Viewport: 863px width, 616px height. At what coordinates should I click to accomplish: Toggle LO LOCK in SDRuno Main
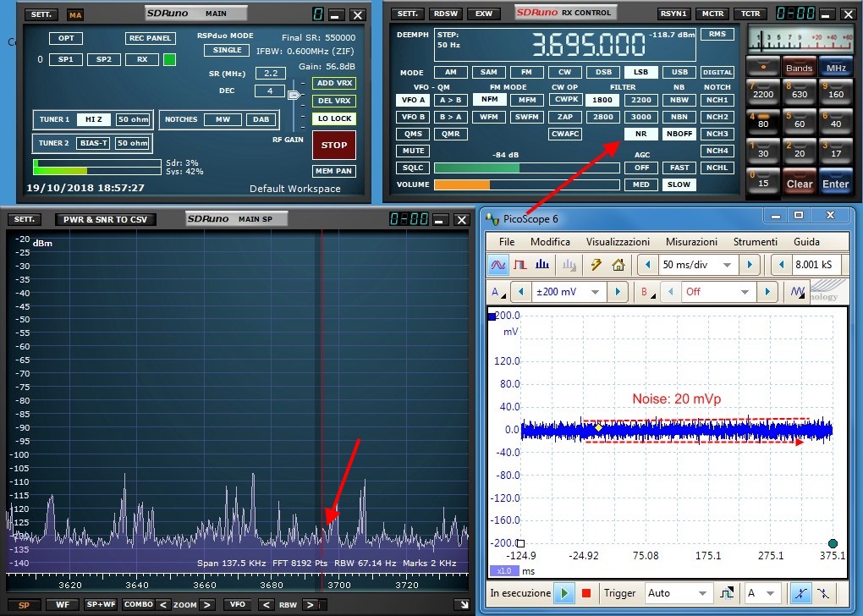tap(334, 118)
